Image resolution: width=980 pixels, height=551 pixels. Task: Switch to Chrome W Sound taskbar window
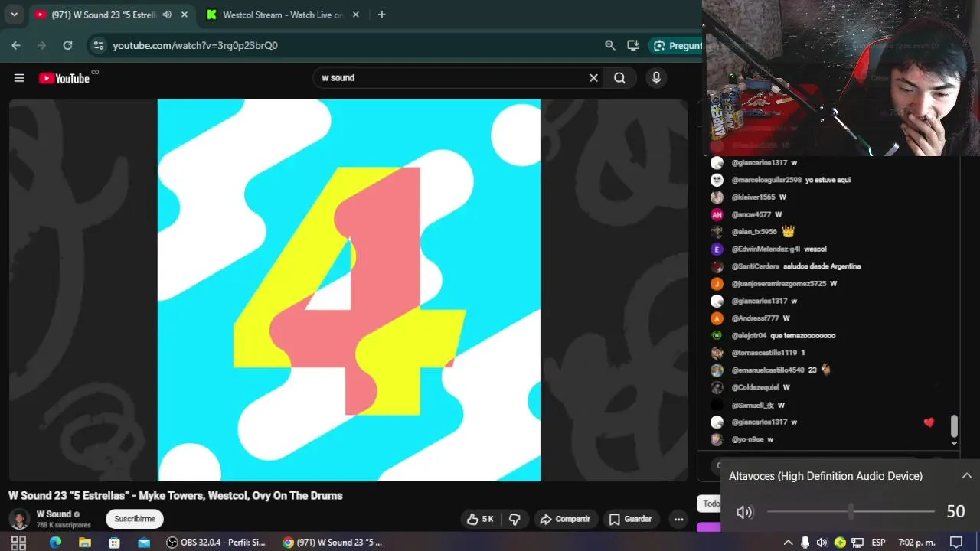(x=332, y=543)
